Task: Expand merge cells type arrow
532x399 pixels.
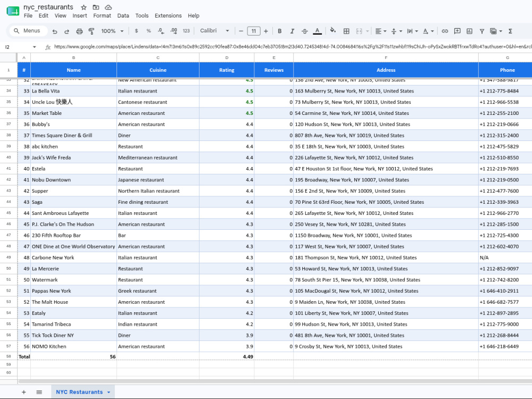Action: click(x=367, y=31)
